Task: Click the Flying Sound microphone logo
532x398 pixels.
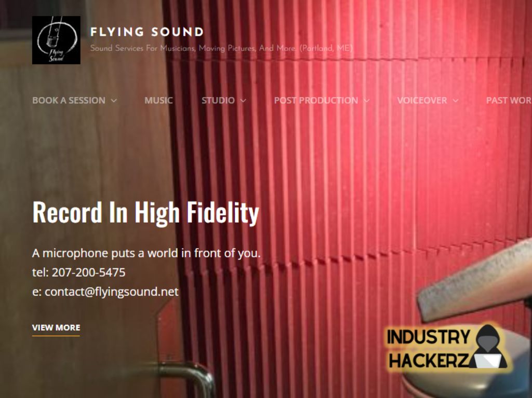Action: pos(56,40)
